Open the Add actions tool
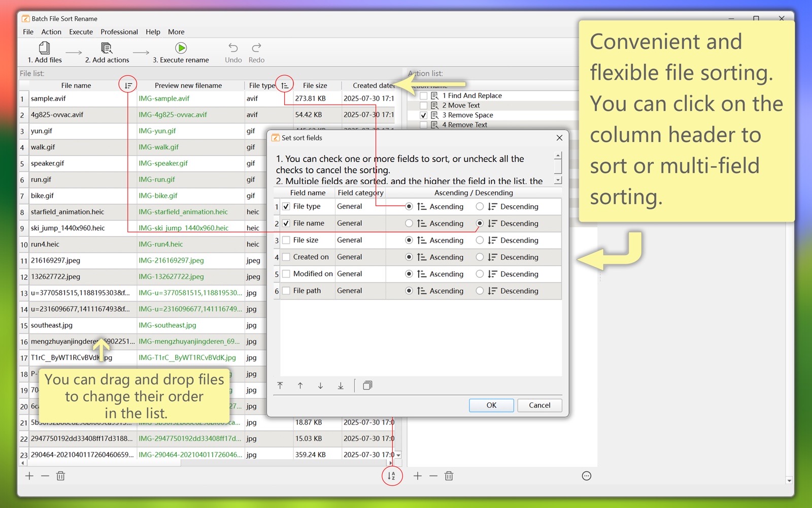 (107, 48)
